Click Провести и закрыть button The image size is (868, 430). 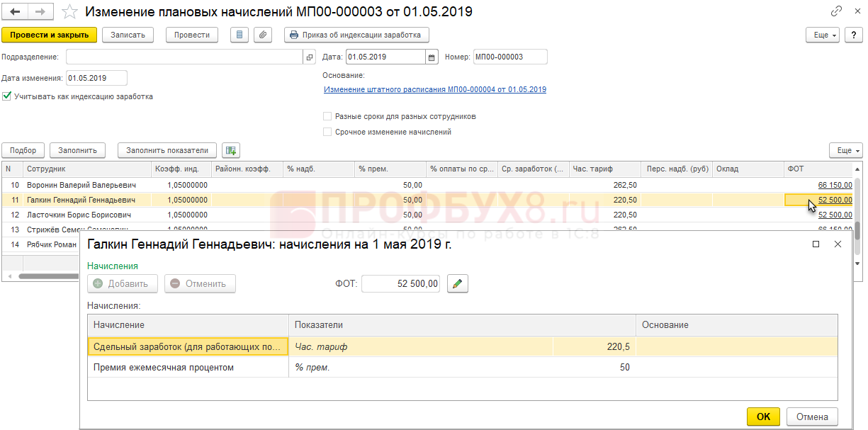coord(49,35)
